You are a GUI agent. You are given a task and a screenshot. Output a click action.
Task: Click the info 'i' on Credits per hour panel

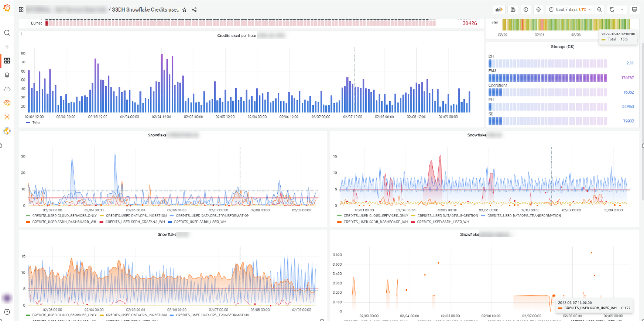point(21,33)
